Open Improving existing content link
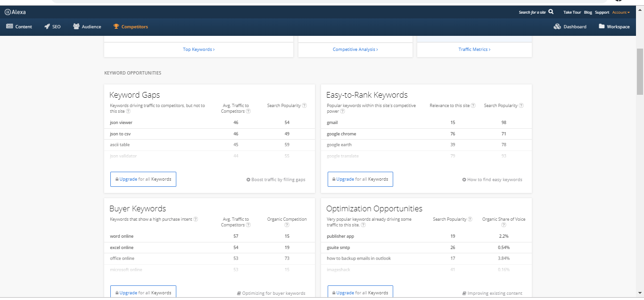 click(x=492, y=293)
